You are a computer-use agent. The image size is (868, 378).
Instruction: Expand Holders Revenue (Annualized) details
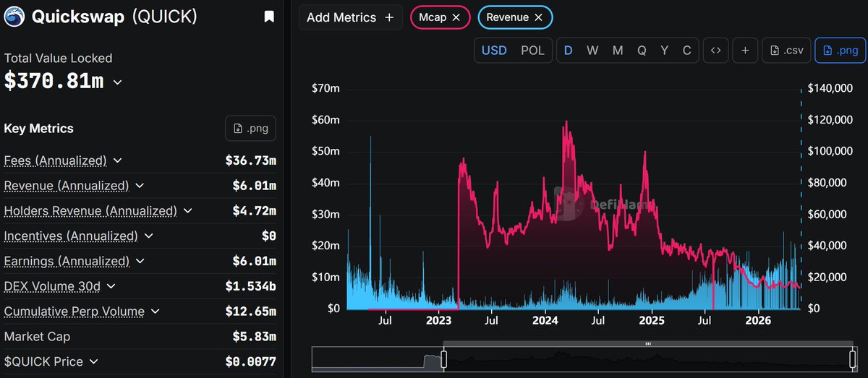pyautogui.click(x=188, y=211)
